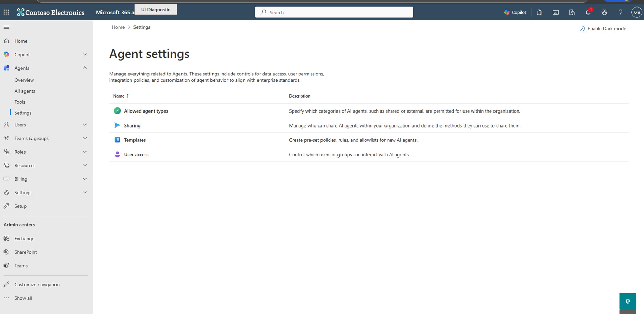Viewport: 644px width, 314px height.
Task: Open the Exchange admin center
Action: pos(24,238)
